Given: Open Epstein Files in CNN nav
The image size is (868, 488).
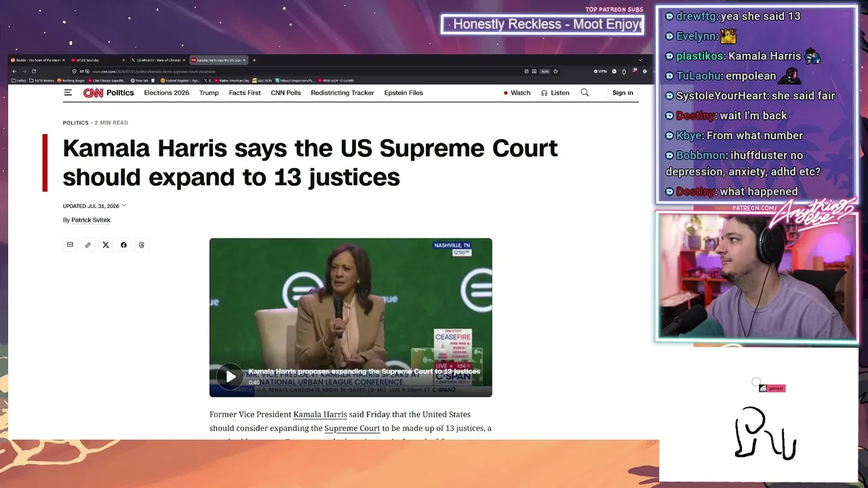Looking at the screenshot, I should click(x=403, y=93).
